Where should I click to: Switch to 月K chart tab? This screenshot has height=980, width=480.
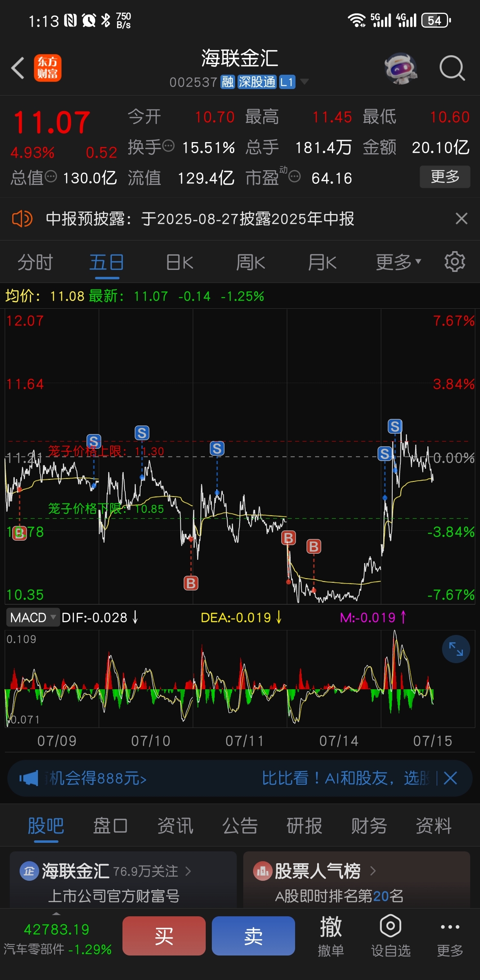pyautogui.click(x=322, y=262)
